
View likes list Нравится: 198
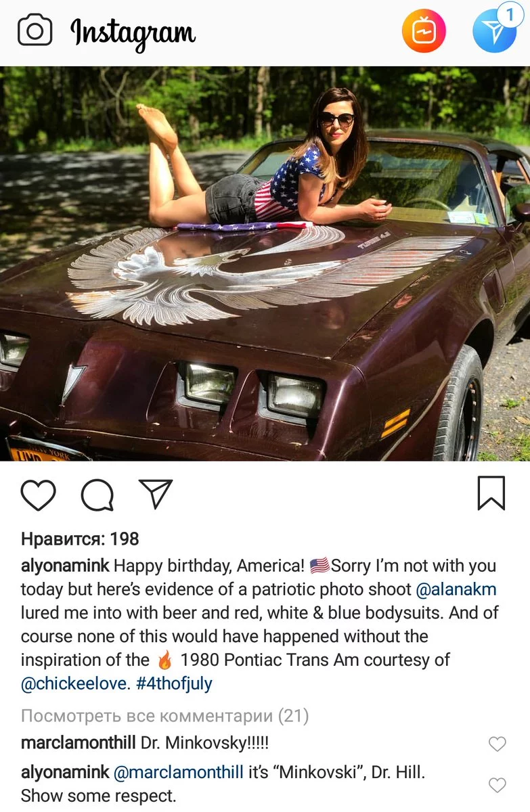pyautogui.click(x=80, y=539)
